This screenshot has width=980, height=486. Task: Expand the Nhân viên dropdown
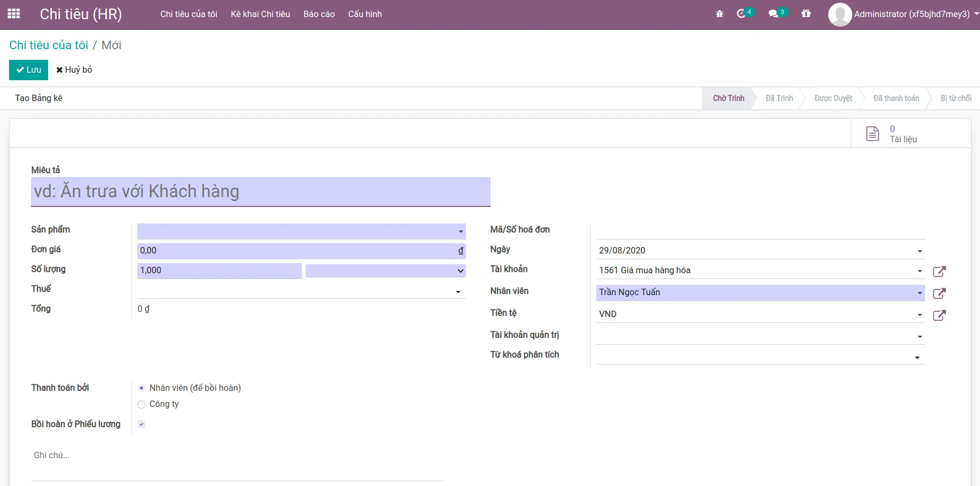pos(920,293)
